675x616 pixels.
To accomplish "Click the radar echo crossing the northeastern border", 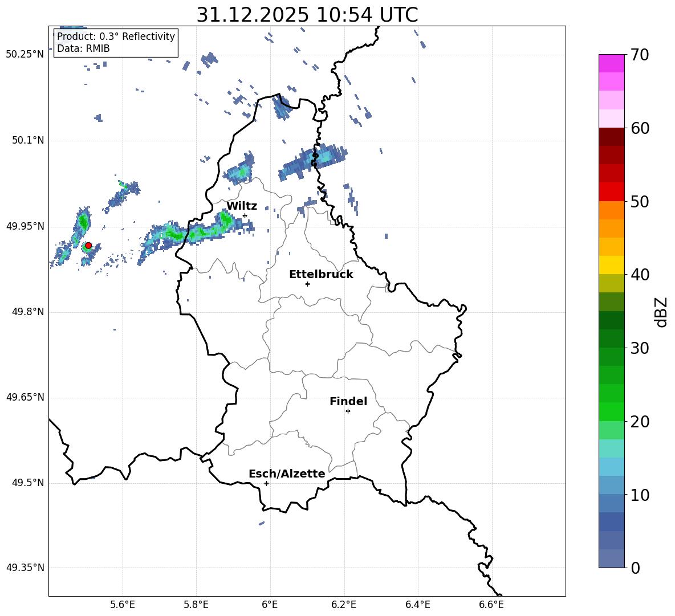I will 312,162.
